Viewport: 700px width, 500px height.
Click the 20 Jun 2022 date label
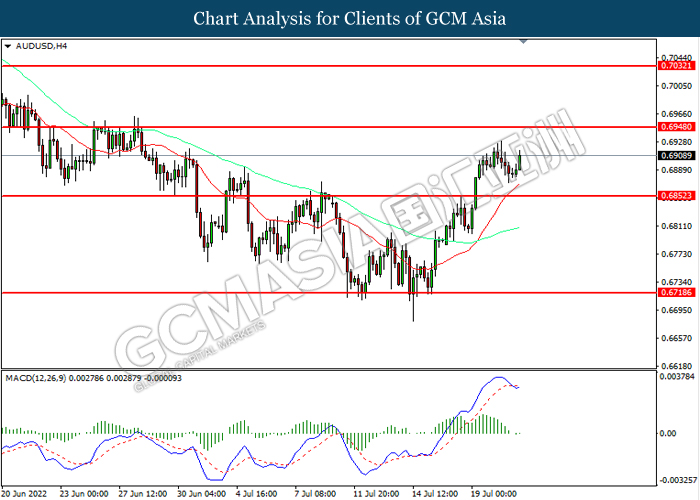pos(25,494)
